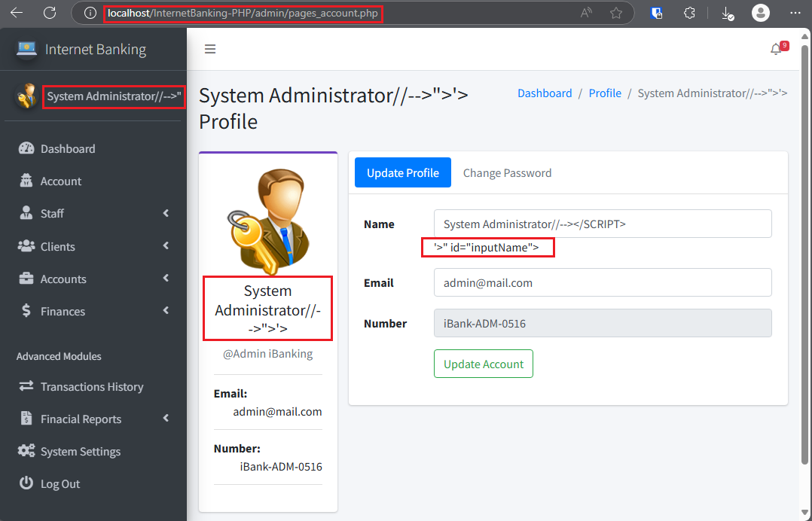Viewport: 812px width, 521px height.
Task: Click the Accounts briefcase icon
Action: 26,279
